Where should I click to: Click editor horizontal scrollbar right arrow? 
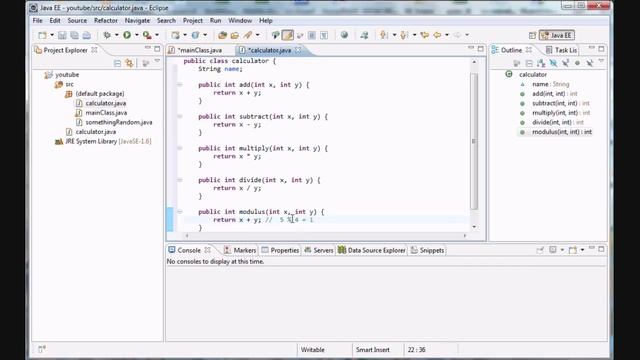[x=464, y=236]
